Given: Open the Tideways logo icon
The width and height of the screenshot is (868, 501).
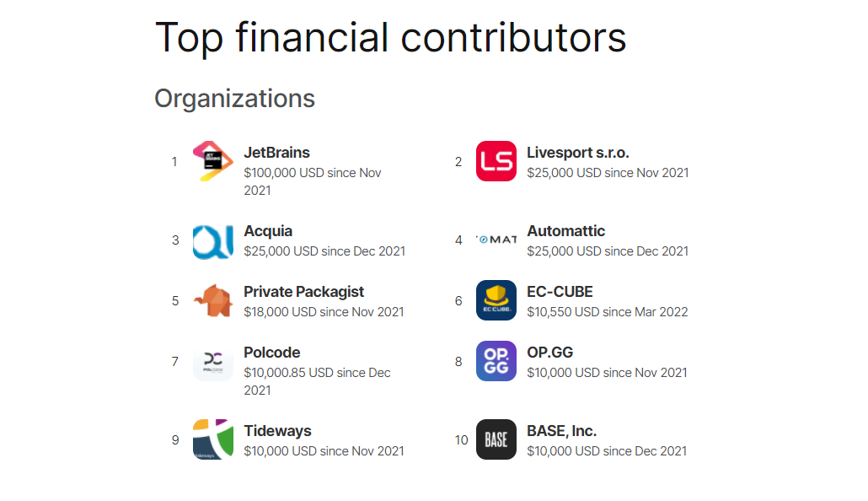Looking at the screenshot, I should click(213, 439).
